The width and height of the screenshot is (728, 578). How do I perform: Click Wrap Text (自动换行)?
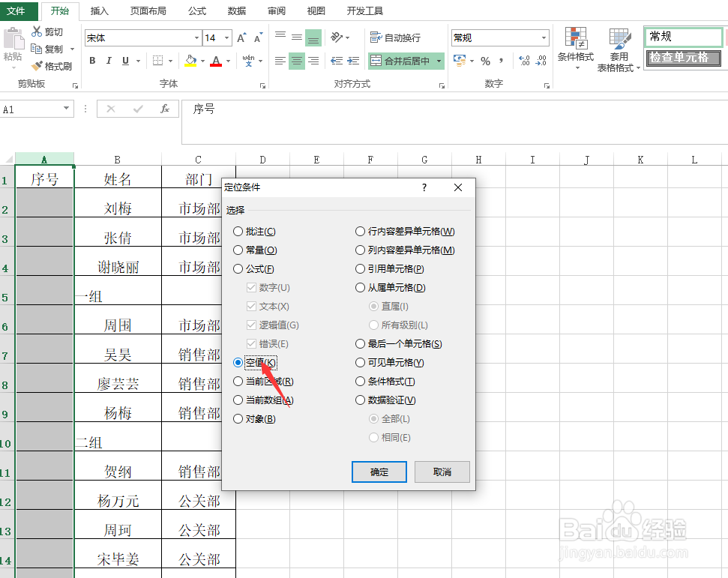tap(396, 37)
